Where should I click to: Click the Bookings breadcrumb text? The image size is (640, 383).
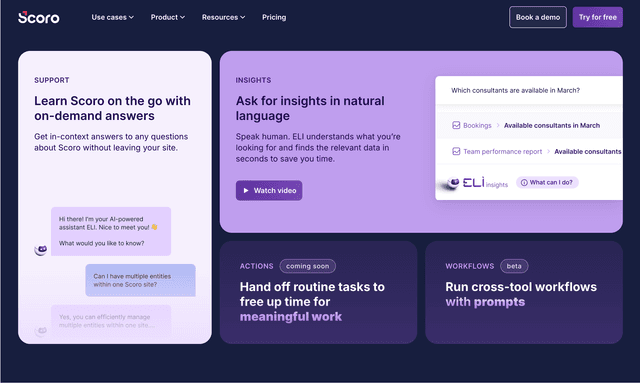click(477, 125)
